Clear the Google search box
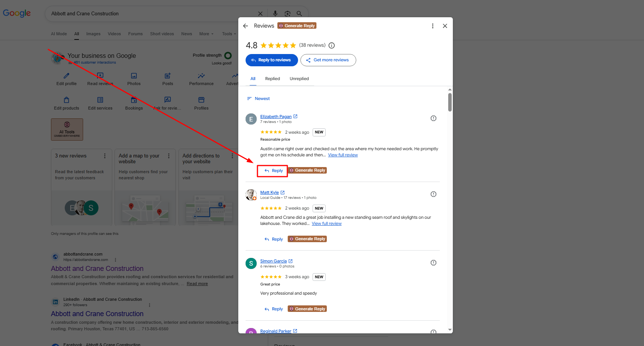Image resolution: width=644 pixels, height=346 pixels. [260, 14]
